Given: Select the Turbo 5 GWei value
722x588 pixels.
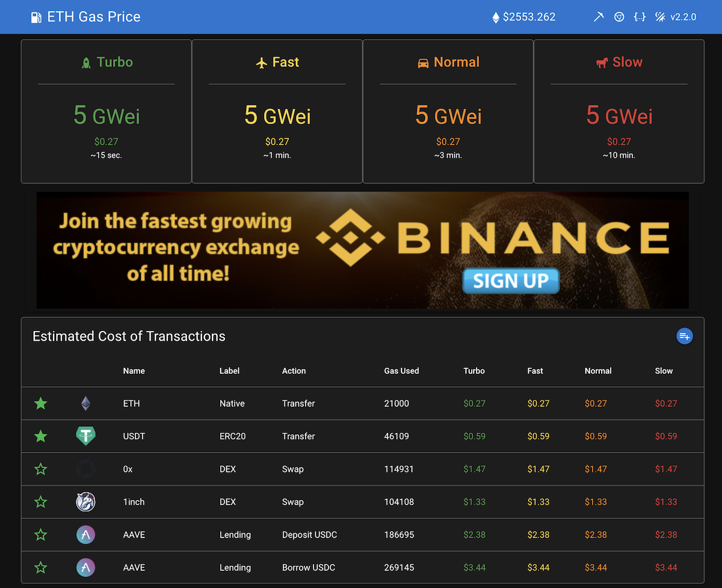Looking at the screenshot, I should click(106, 115).
